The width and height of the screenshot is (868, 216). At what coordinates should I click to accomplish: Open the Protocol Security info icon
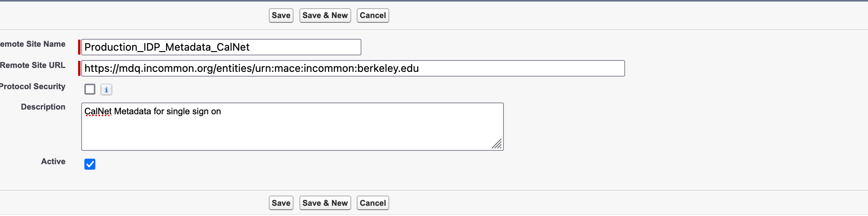point(106,90)
